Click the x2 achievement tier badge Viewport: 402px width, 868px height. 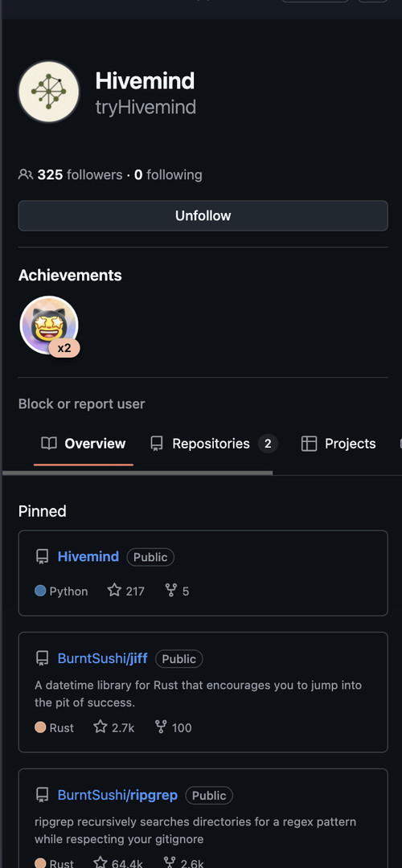pos(64,348)
